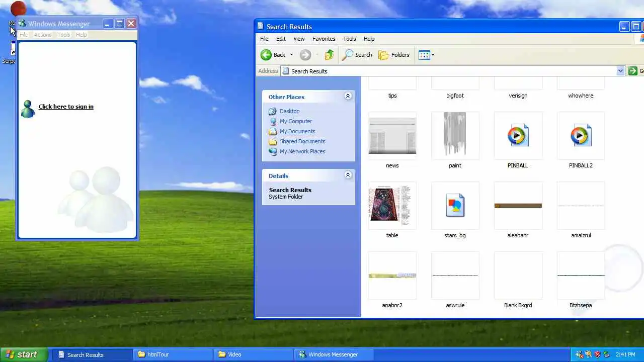644x362 pixels.
Task: Click the Windows Messenger title bar icon
Action: [x=22, y=23]
